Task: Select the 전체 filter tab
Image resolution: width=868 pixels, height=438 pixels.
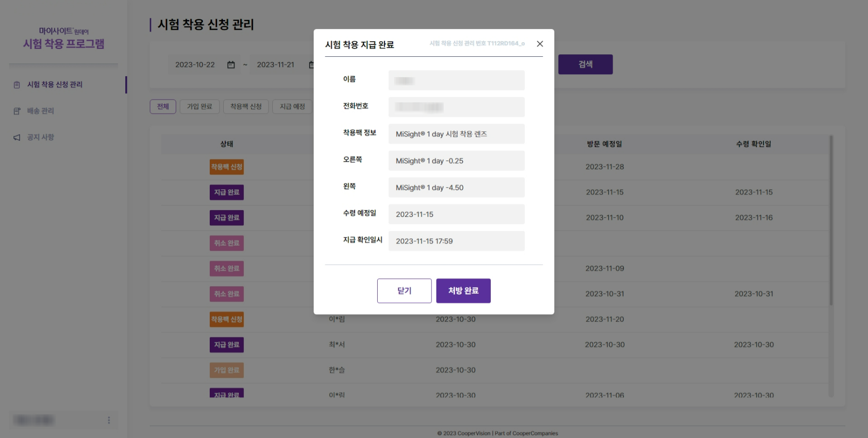Action: pos(163,107)
